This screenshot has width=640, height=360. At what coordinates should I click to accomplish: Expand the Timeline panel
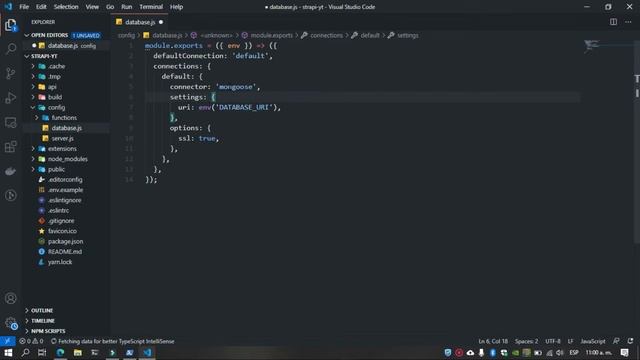pyautogui.click(x=42, y=321)
